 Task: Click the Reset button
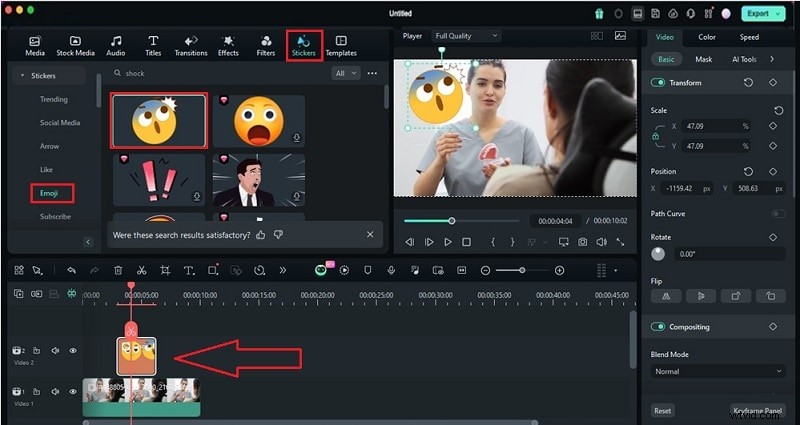(x=662, y=410)
